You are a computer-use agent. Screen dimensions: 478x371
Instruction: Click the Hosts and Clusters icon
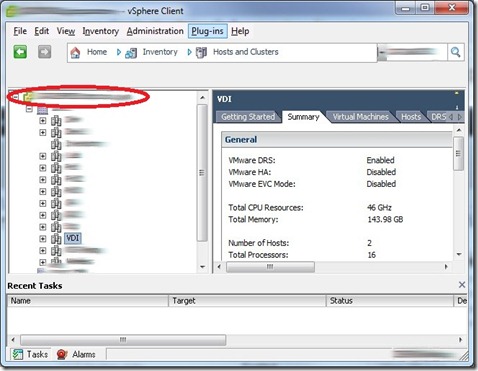coord(201,53)
